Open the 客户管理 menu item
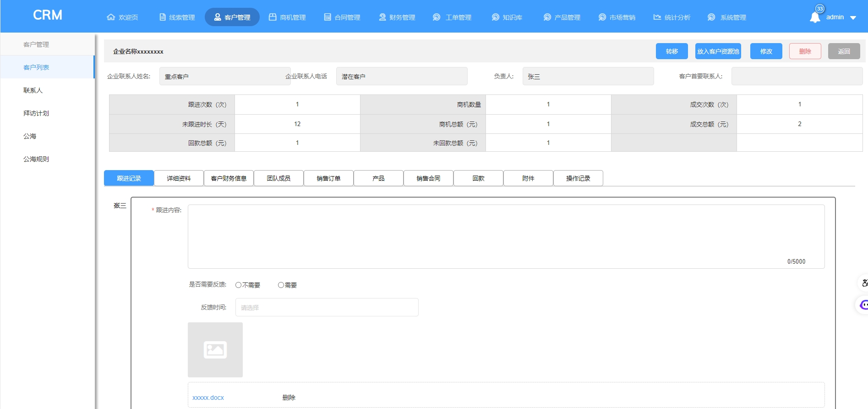Viewport: 868px width, 409px height. [232, 17]
